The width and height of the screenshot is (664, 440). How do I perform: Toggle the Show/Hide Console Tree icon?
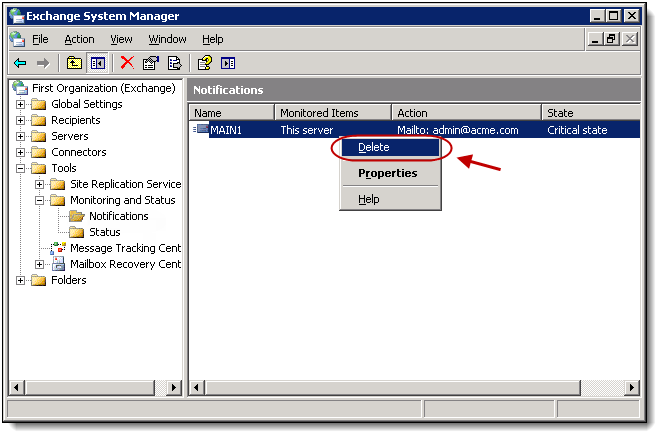point(97,64)
